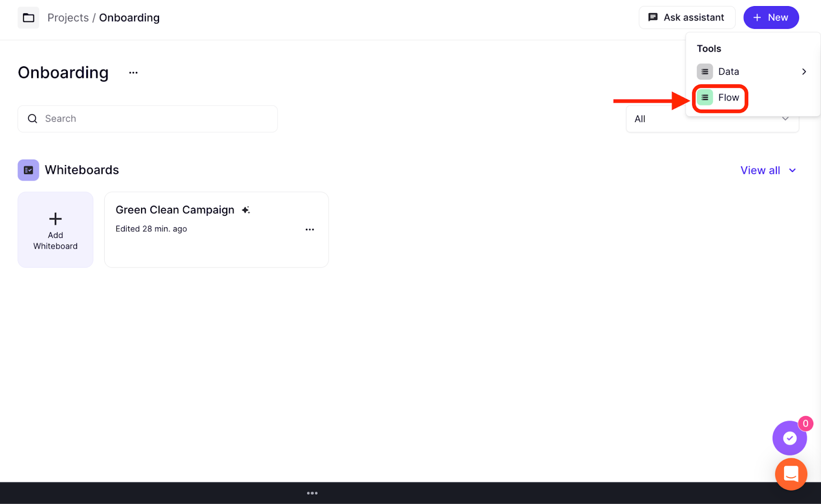Open the Projects breadcrumb link
Screen dimensions: 821x504
pyautogui.click(x=68, y=18)
